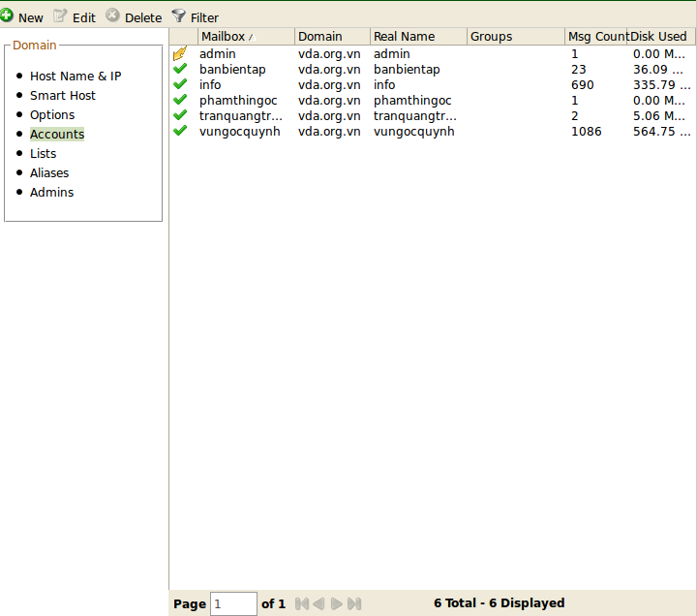Screen dimensions: 697x616
Task: Click message count 23
Action: coord(579,70)
